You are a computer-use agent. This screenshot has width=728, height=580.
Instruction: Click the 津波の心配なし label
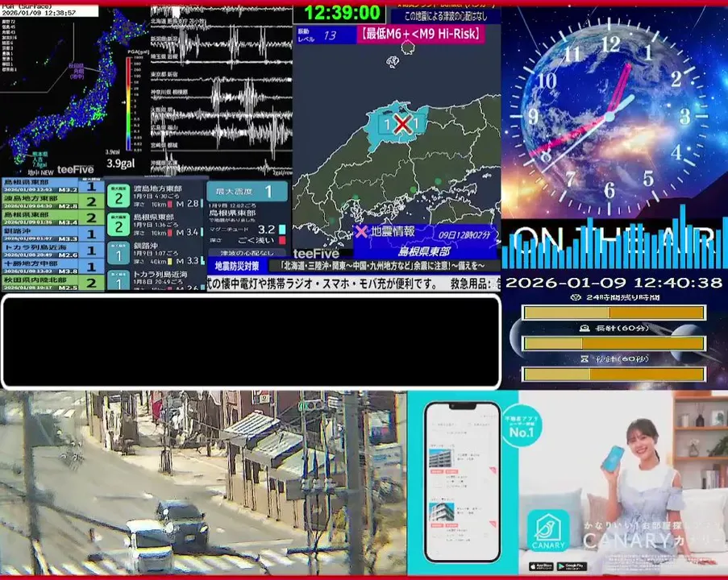point(247,253)
